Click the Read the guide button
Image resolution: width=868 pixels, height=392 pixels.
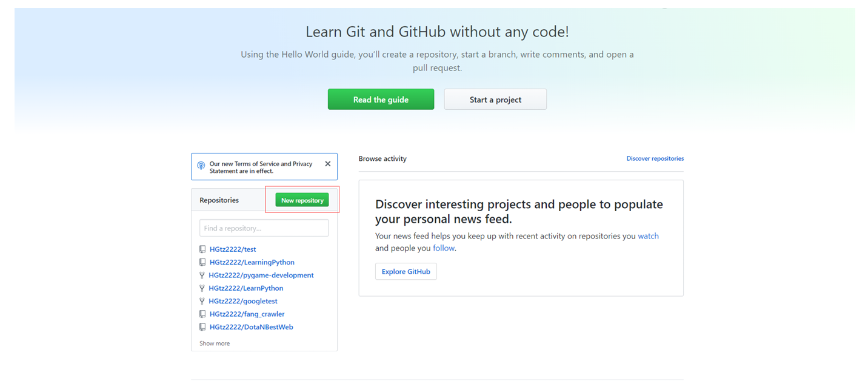pyautogui.click(x=381, y=100)
